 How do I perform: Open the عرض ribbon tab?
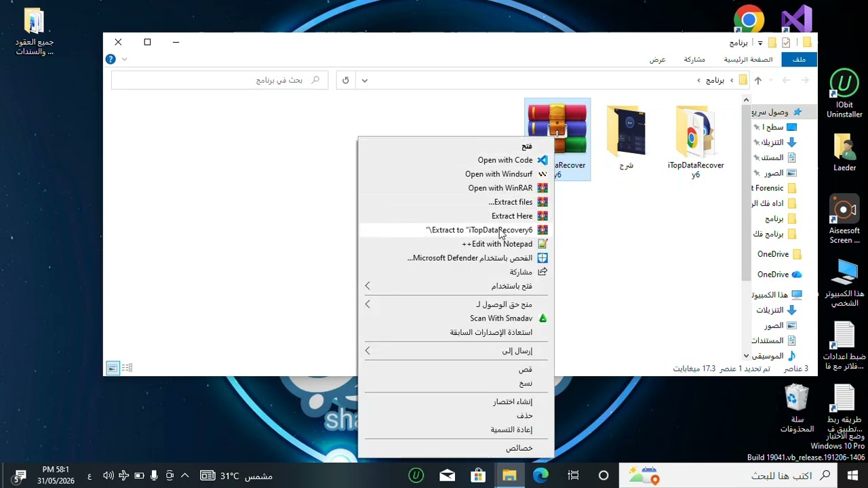click(658, 60)
